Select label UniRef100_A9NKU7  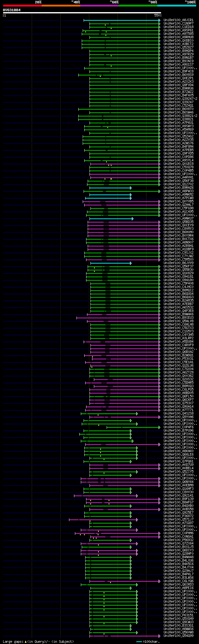(x=178, y=219)
